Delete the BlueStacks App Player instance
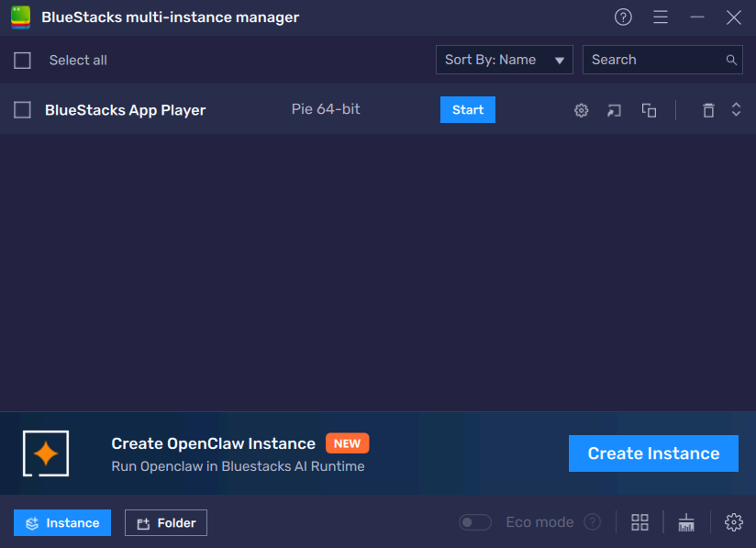 (707, 110)
